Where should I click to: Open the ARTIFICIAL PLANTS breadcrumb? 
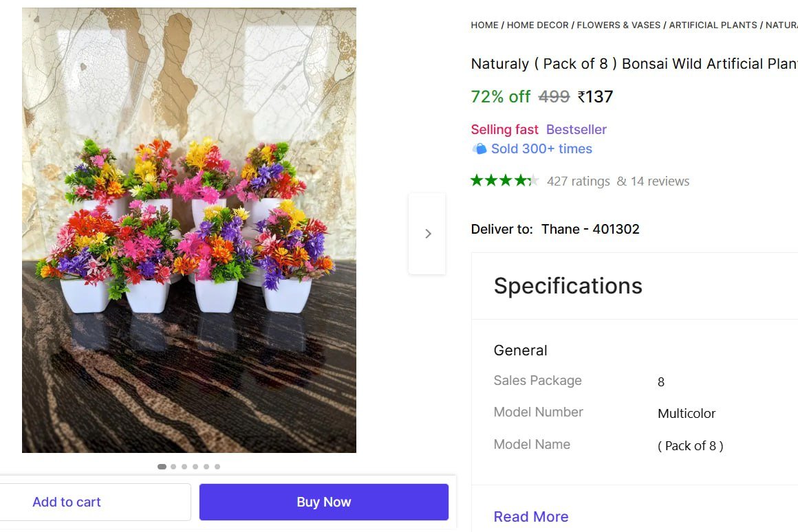[713, 25]
